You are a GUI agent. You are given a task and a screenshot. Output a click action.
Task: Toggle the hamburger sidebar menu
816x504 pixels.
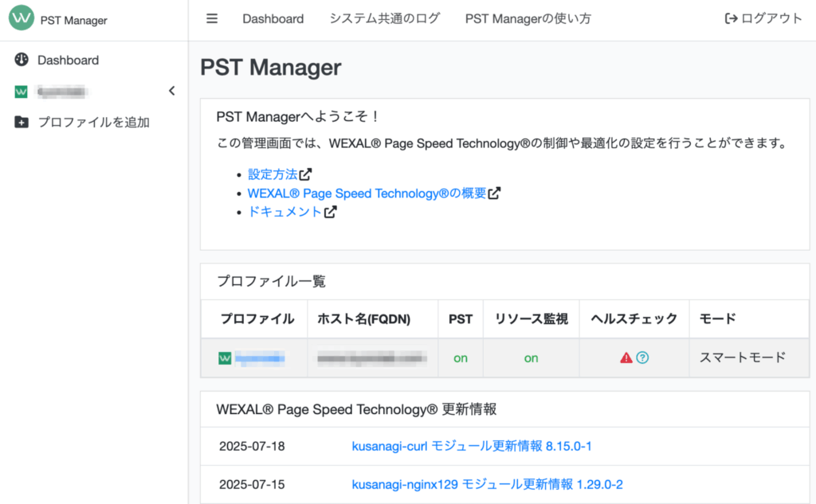point(212,19)
